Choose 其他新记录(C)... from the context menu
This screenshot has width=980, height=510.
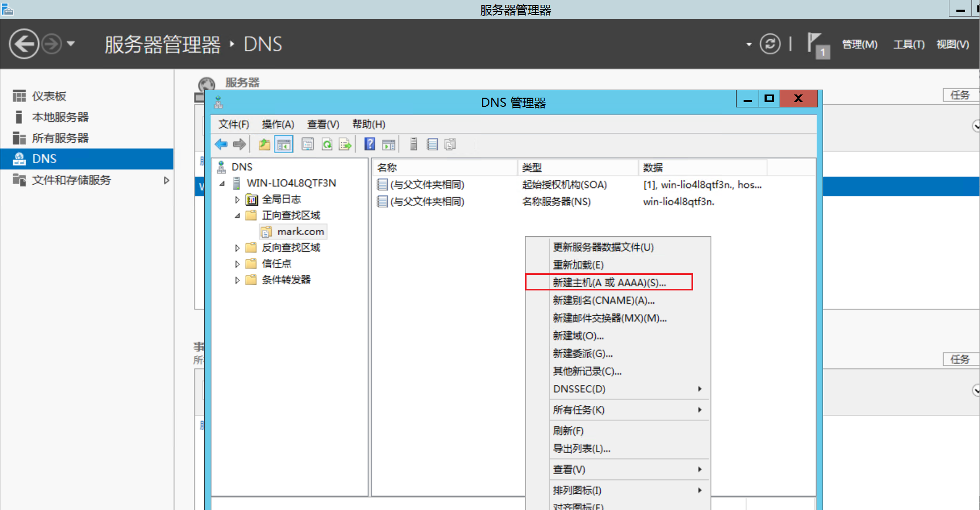pos(618,371)
